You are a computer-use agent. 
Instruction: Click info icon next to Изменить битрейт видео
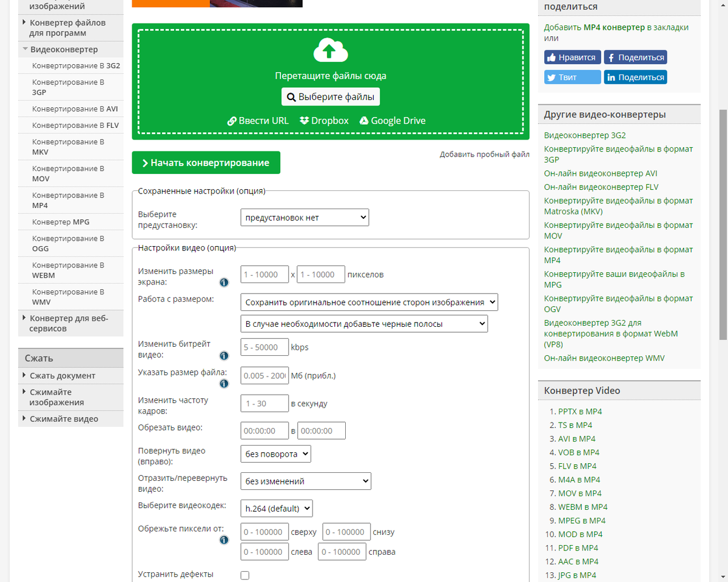pos(224,356)
